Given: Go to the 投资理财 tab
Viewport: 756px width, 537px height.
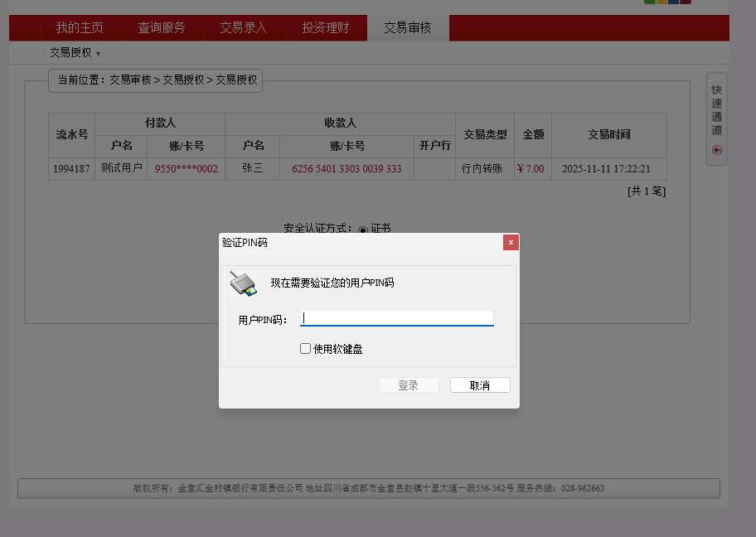Looking at the screenshot, I should pos(325,28).
